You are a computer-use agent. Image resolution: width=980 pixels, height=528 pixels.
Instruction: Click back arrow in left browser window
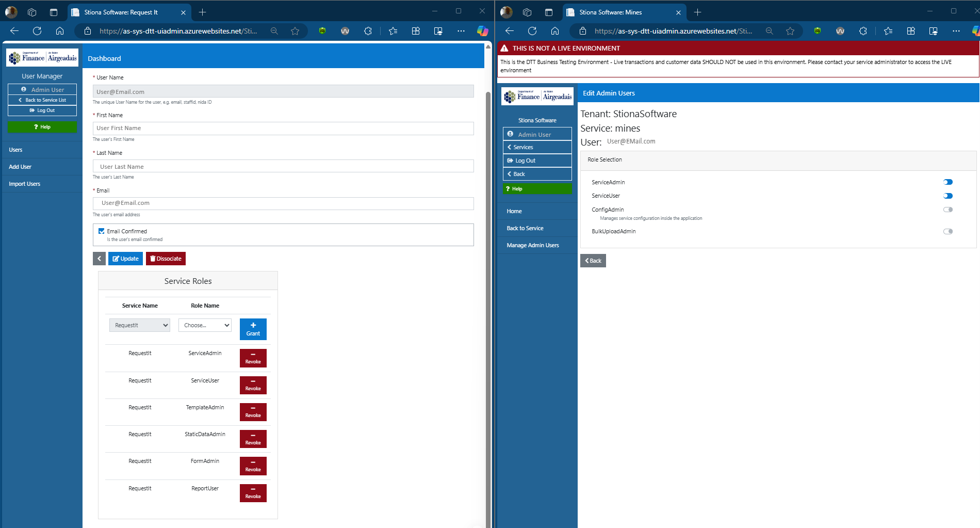(x=14, y=31)
